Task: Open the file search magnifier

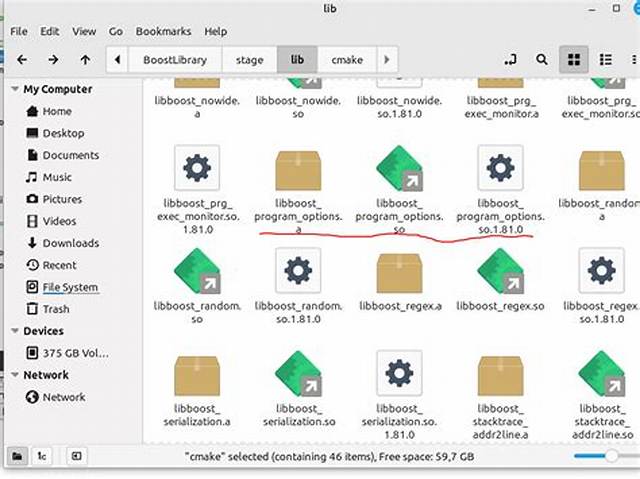Action: coord(542,60)
